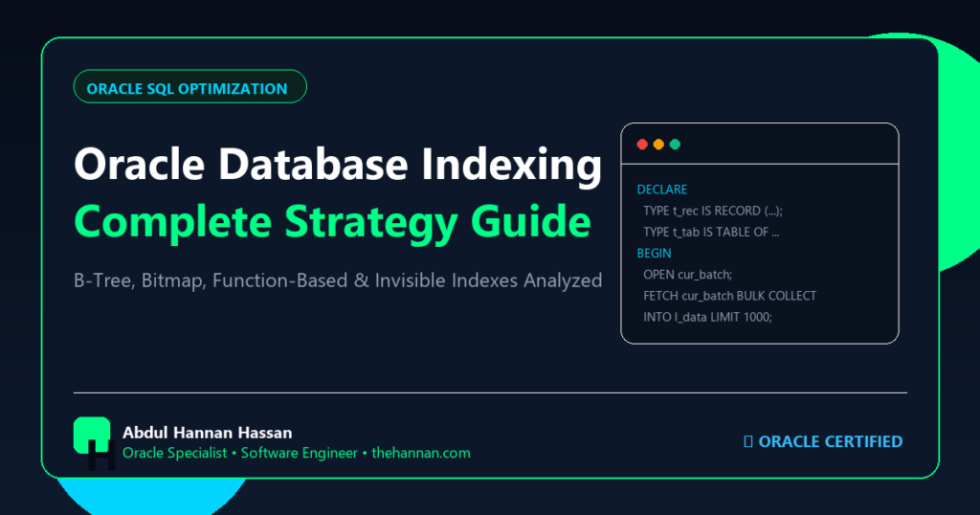The height and width of the screenshot is (515, 980).
Task: Click the Oracle Specialist text
Action: (174, 453)
